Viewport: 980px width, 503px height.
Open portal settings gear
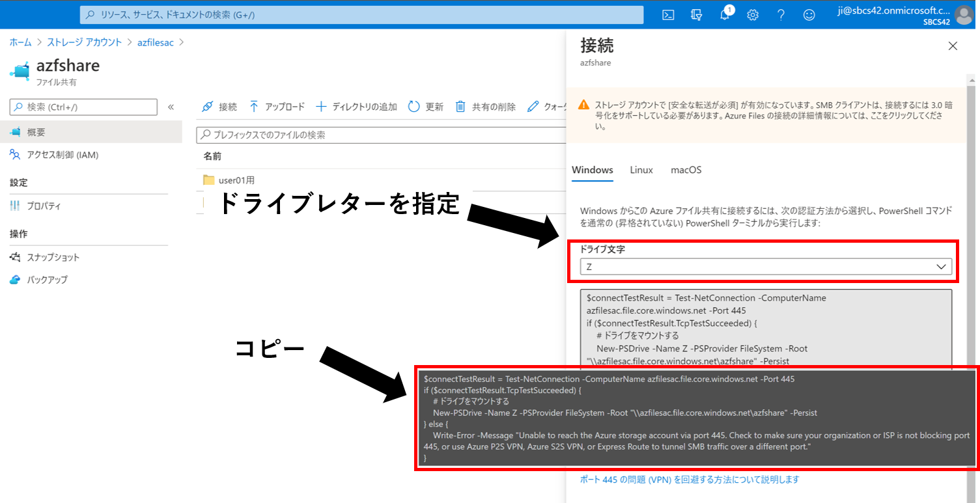click(753, 15)
